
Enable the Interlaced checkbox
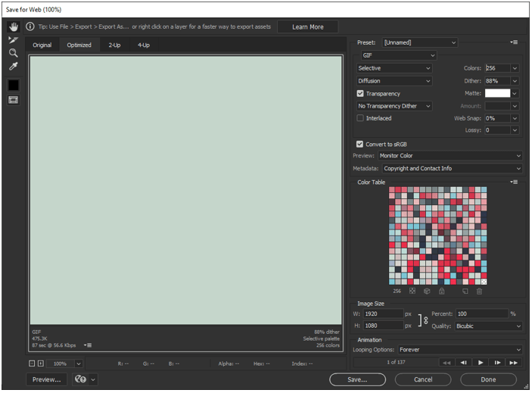pos(360,118)
